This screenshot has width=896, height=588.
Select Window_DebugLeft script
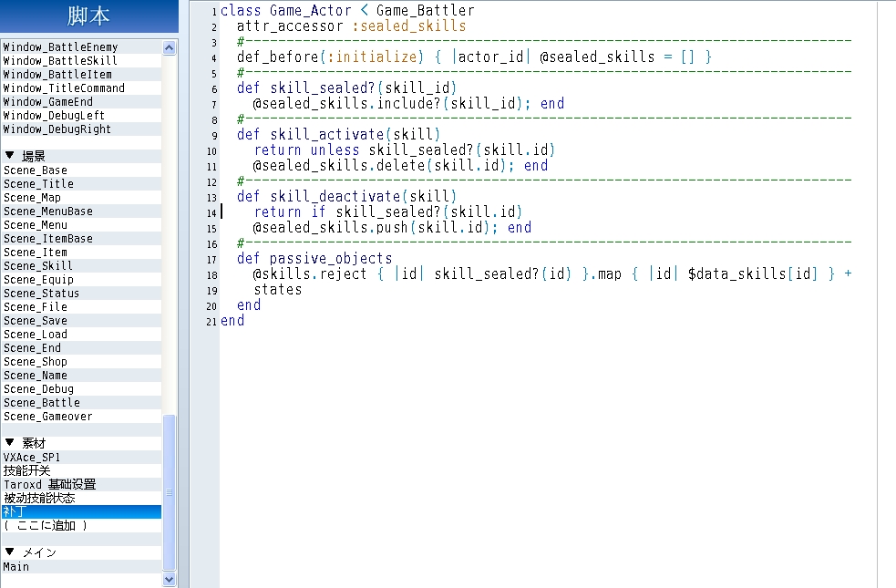82,116
